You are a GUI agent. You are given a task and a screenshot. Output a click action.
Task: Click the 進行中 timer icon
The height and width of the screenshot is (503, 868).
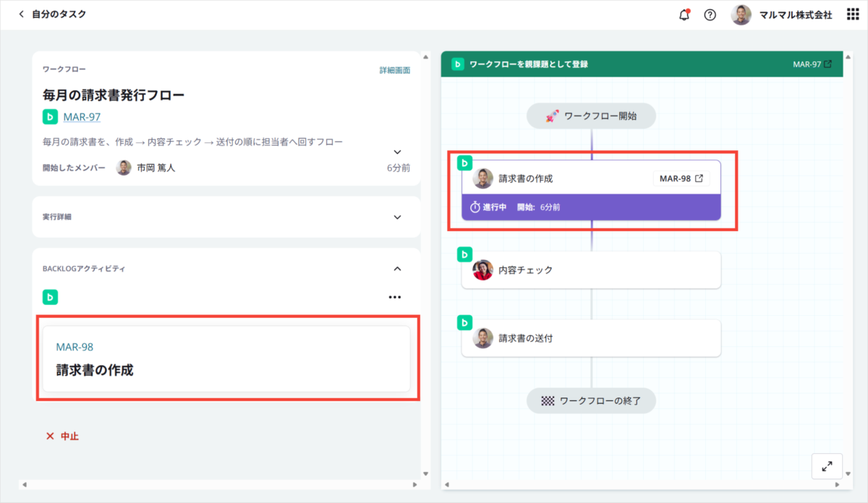[x=475, y=207]
